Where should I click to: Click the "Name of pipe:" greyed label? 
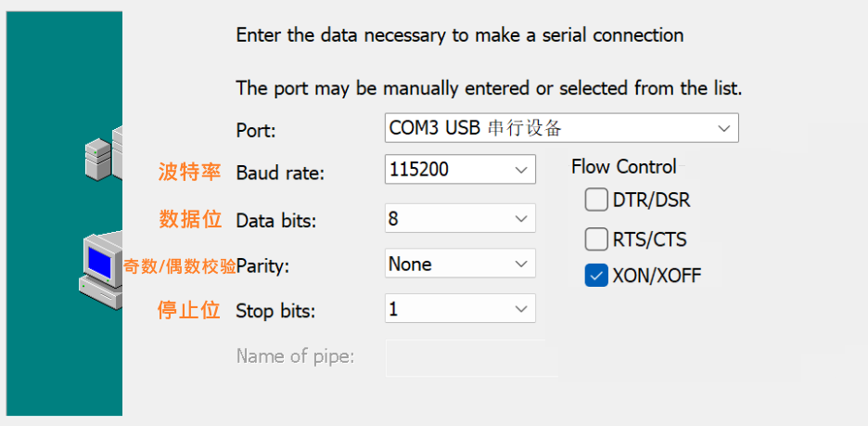[x=295, y=356]
